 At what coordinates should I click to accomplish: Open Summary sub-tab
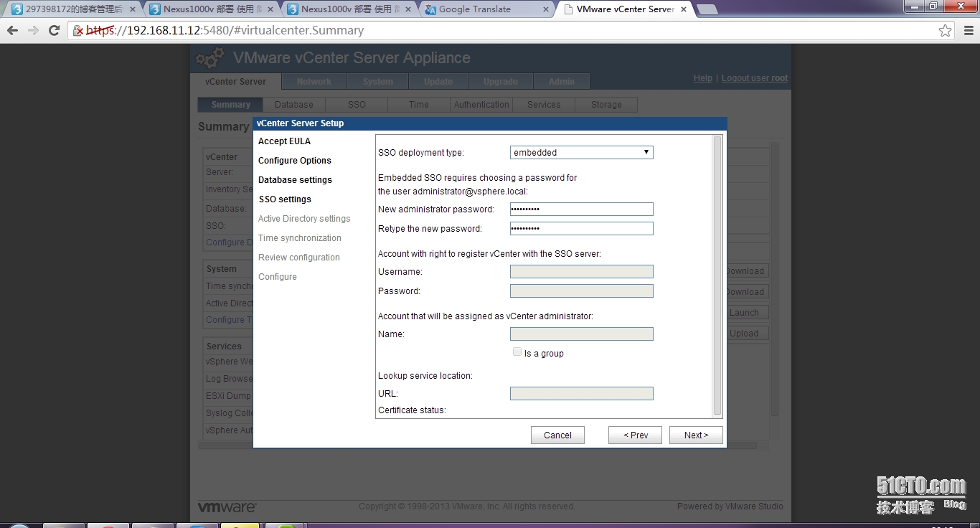coord(231,105)
